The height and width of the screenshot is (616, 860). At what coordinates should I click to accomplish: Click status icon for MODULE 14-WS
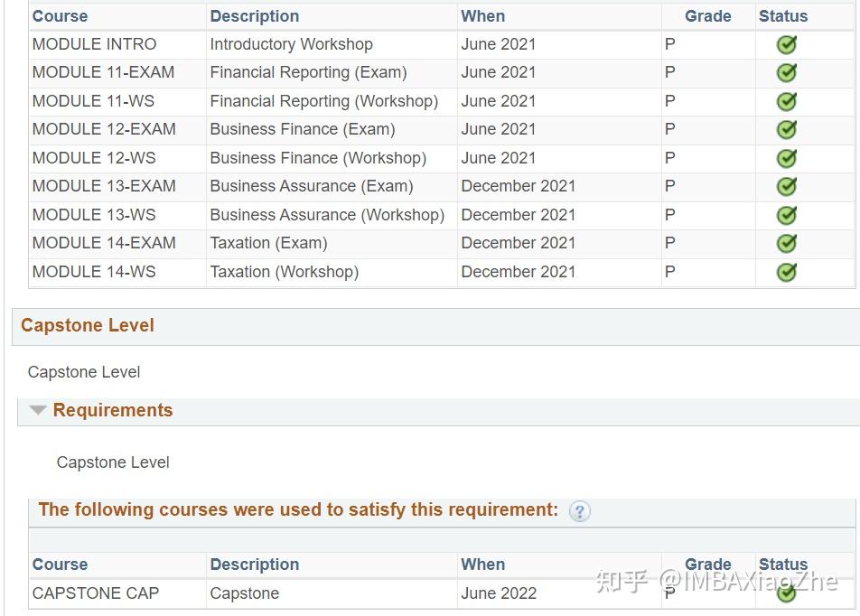pyautogui.click(x=787, y=272)
